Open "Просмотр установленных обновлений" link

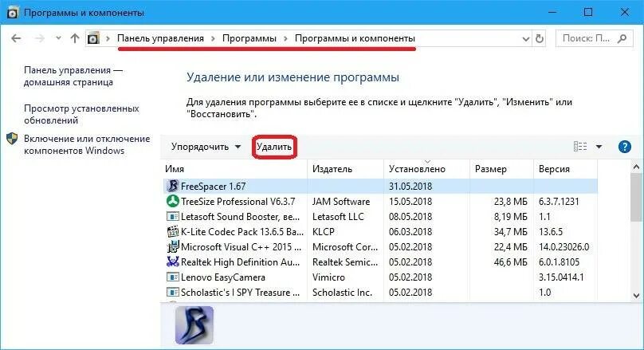pyautogui.click(x=81, y=114)
